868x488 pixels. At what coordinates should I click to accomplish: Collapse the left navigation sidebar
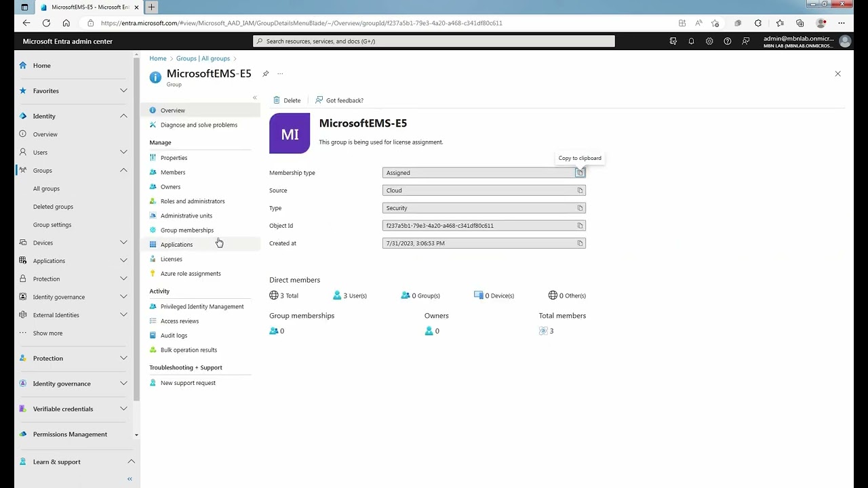pos(130,479)
